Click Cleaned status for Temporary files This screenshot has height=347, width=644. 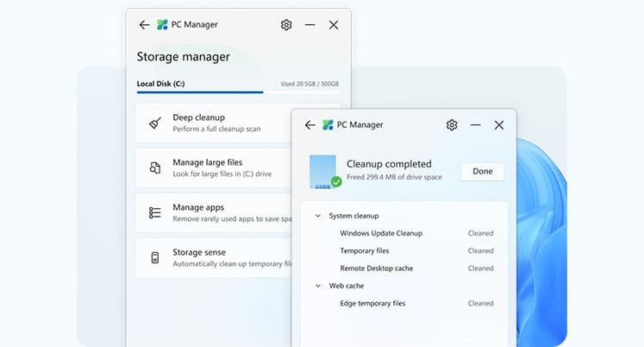480,251
